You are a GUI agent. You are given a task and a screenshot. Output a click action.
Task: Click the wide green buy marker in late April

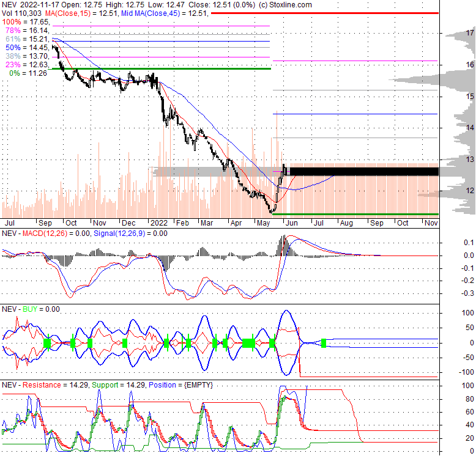pyautogui.click(x=248, y=343)
